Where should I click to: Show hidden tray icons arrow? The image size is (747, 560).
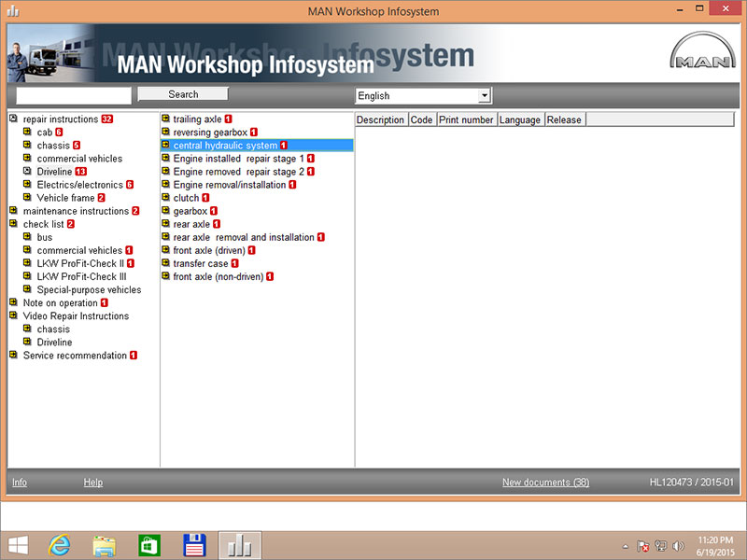[x=626, y=546]
